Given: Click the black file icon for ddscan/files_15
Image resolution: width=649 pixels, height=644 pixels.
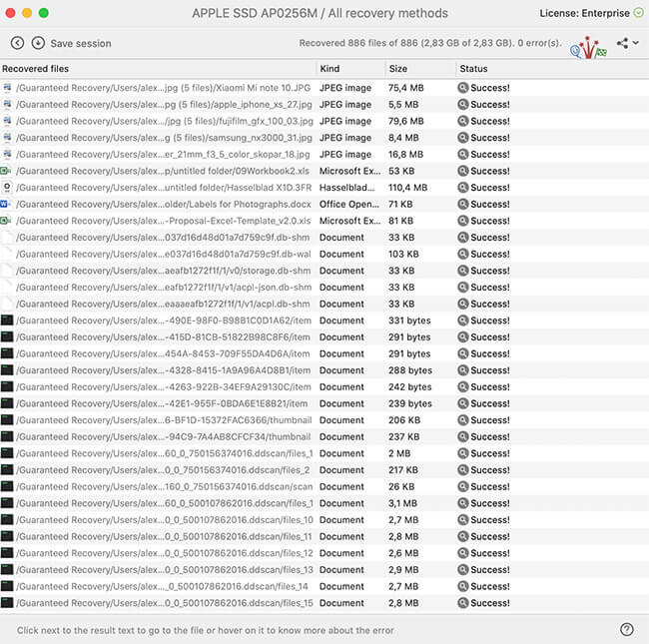Looking at the screenshot, I should click(x=7, y=603).
